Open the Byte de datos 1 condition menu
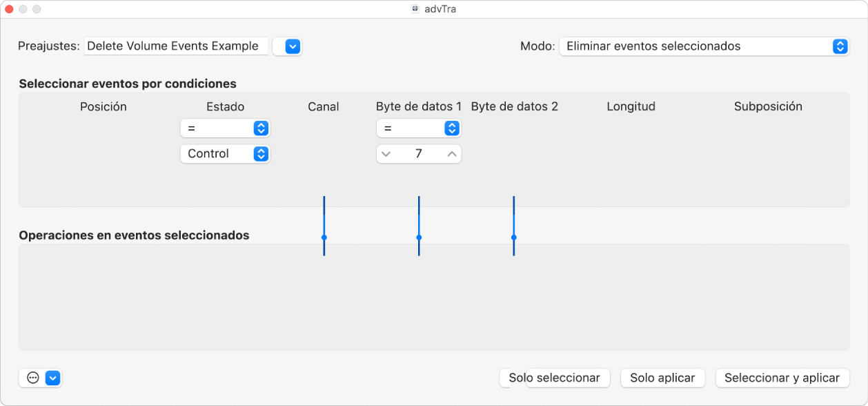This screenshot has width=868, height=406. 418,128
